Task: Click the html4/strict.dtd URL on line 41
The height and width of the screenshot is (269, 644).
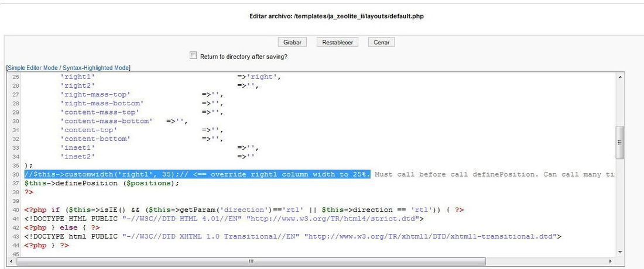Action: (333, 219)
